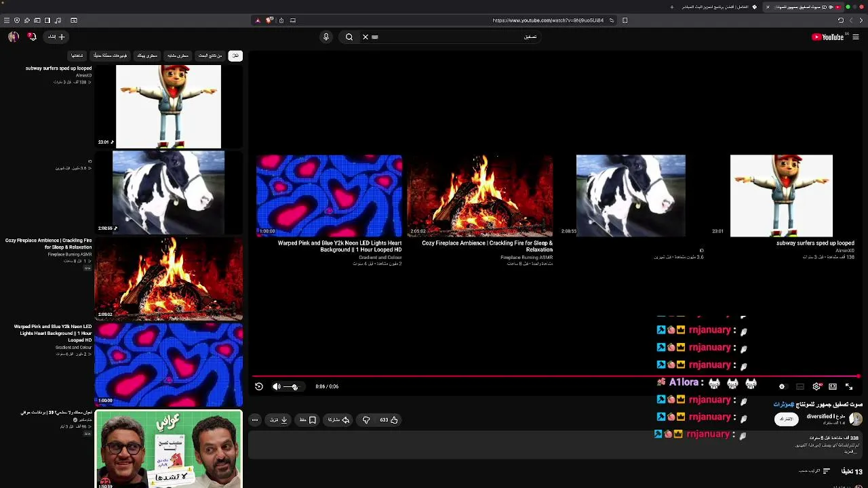
Task: Click the Share (مشاركة) button
Action: [x=338, y=420]
